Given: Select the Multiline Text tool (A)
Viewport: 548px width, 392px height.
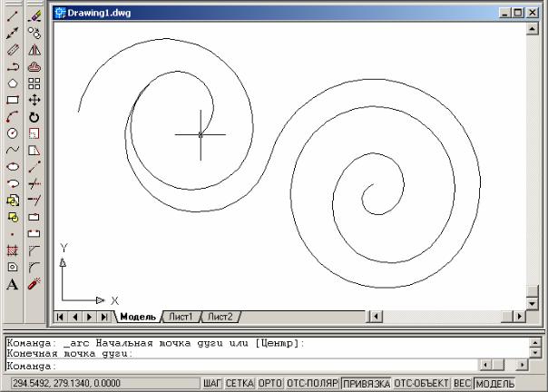Looking at the screenshot, I should point(13,284).
